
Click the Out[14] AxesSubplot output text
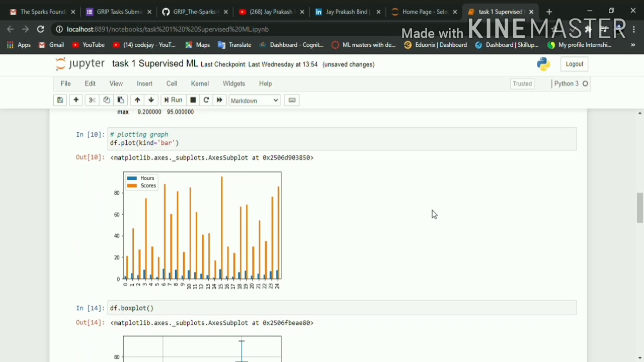[x=212, y=323]
